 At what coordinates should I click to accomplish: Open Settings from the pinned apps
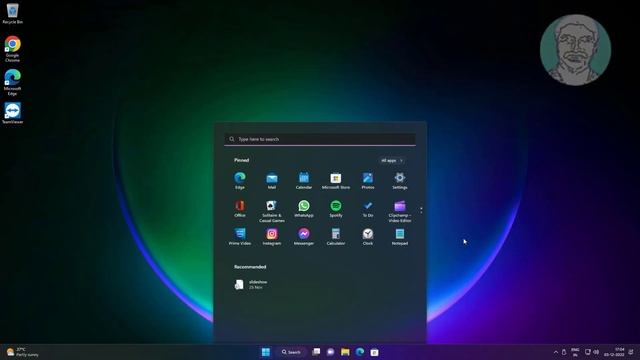click(x=400, y=180)
